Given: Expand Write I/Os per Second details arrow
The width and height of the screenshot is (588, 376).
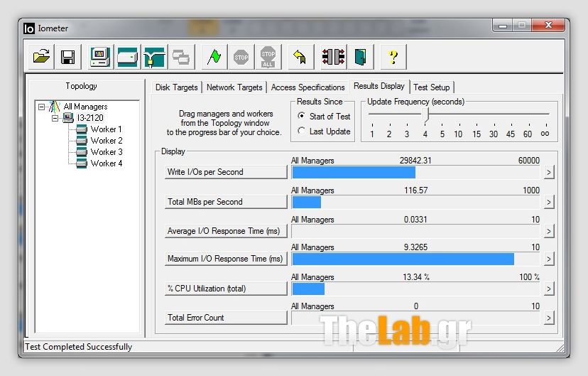Looking at the screenshot, I should pos(549,172).
